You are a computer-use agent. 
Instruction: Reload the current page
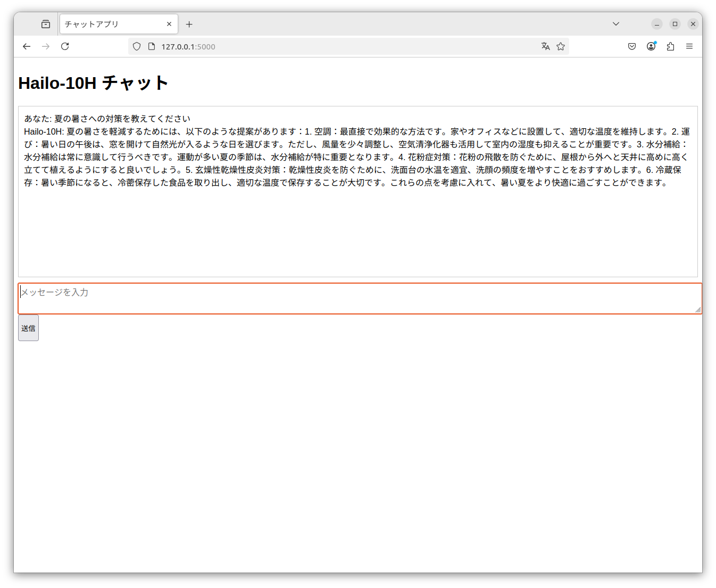pyautogui.click(x=65, y=46)
